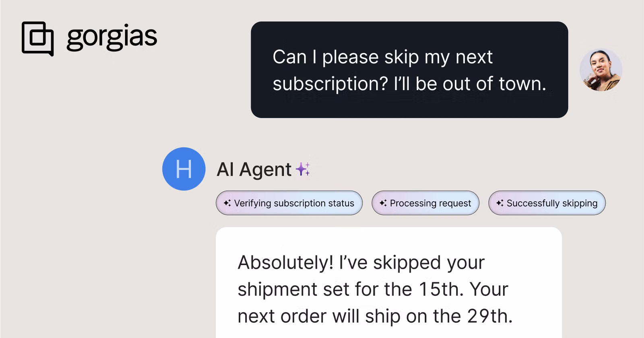The height and width of the screenshot is (338, 644).
Task: Click the word "subscription?" in customer message
Action: (330, 84)
